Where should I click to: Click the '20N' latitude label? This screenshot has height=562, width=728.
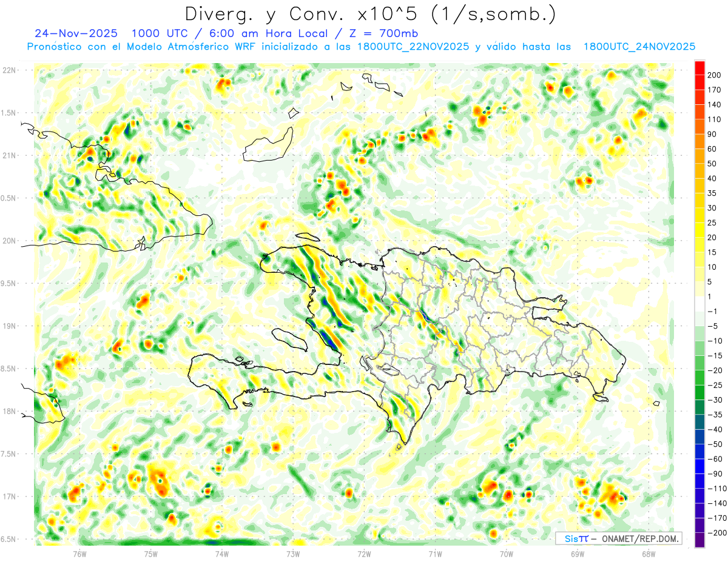point(9,241)
